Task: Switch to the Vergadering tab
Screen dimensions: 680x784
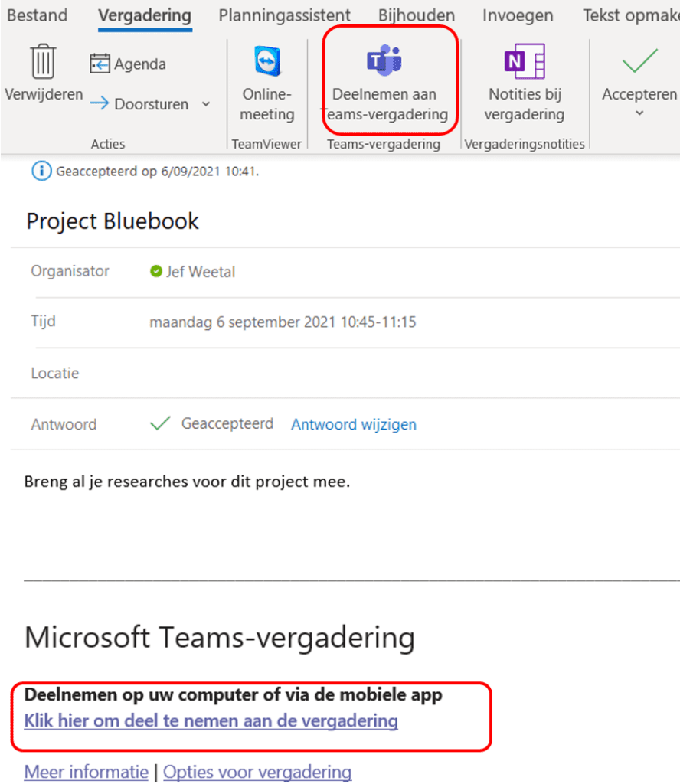Action: [x=145, y=15]
